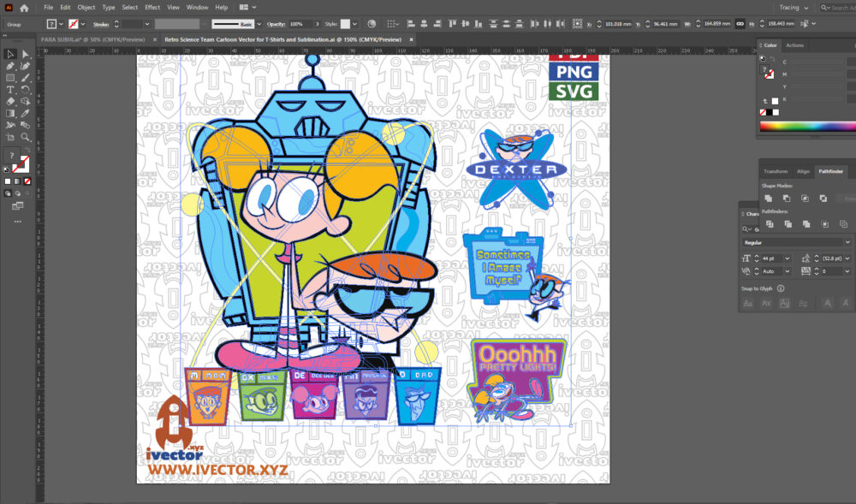856x504 pixels.
Task: Select the Artboard tool
Action: click(x=9, y=138)
